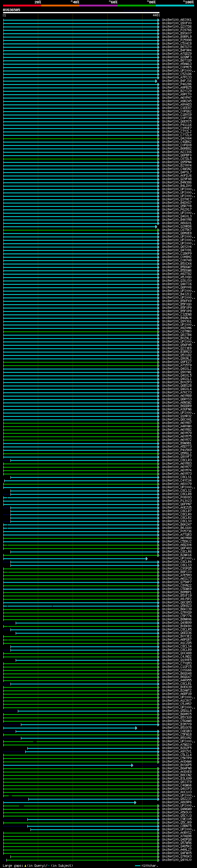Click the UniRef100_C1EE87 hit label
This screenshot has height=868, width=197.
click(x=177, y=108)
